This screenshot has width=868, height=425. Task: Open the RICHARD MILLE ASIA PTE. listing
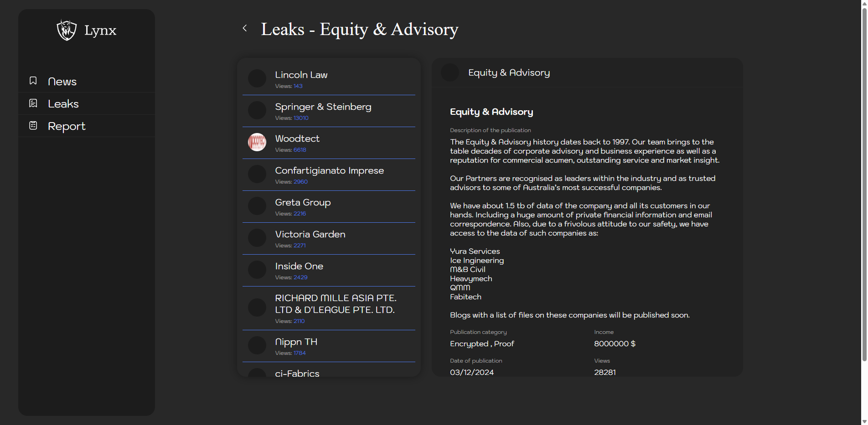tap(335, 304)
